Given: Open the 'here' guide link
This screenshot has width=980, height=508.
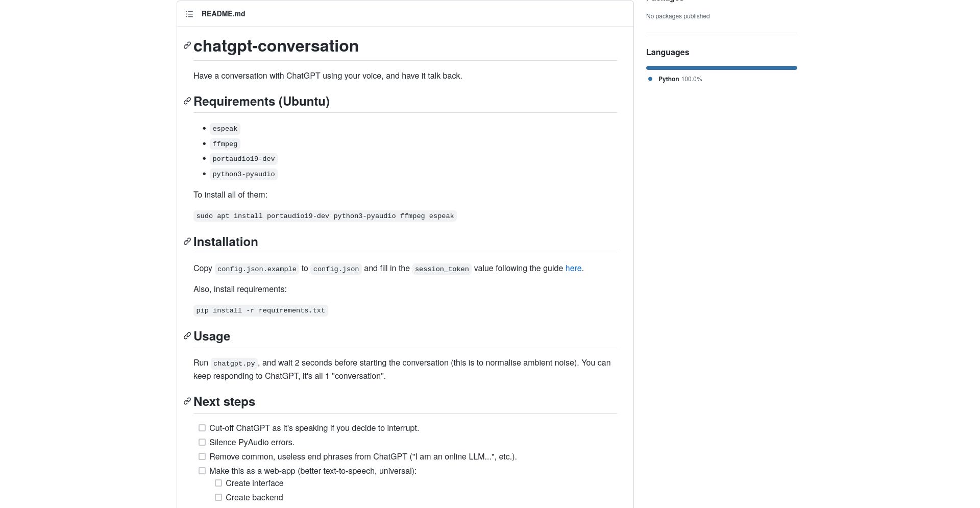Looking at the screenshot, I should [573, 269].
